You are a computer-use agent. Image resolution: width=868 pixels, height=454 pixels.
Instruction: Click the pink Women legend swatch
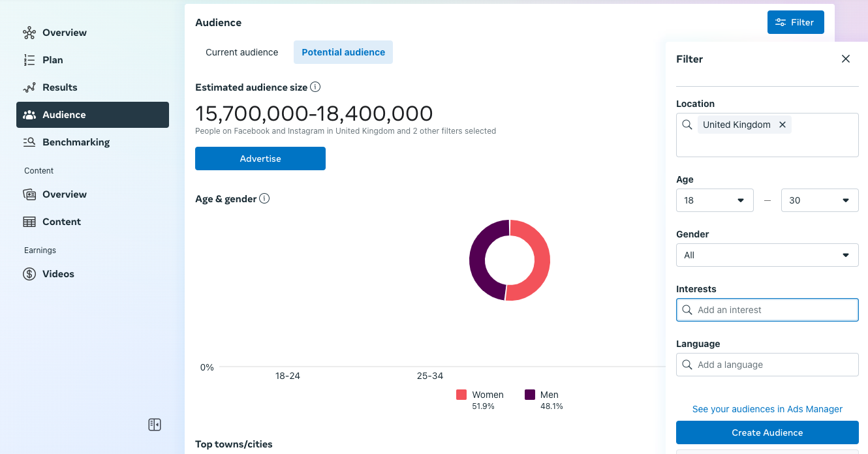click(463, 395)
